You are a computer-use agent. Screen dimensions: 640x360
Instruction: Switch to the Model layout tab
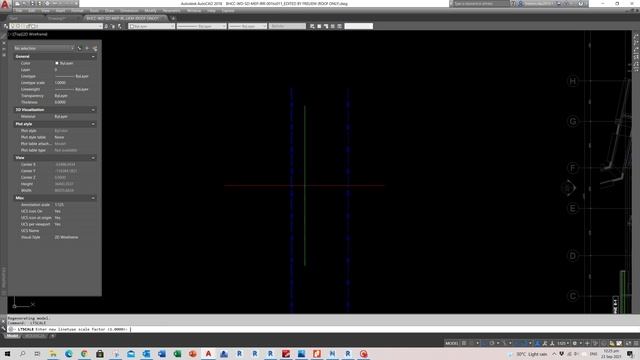coord(12,336)
